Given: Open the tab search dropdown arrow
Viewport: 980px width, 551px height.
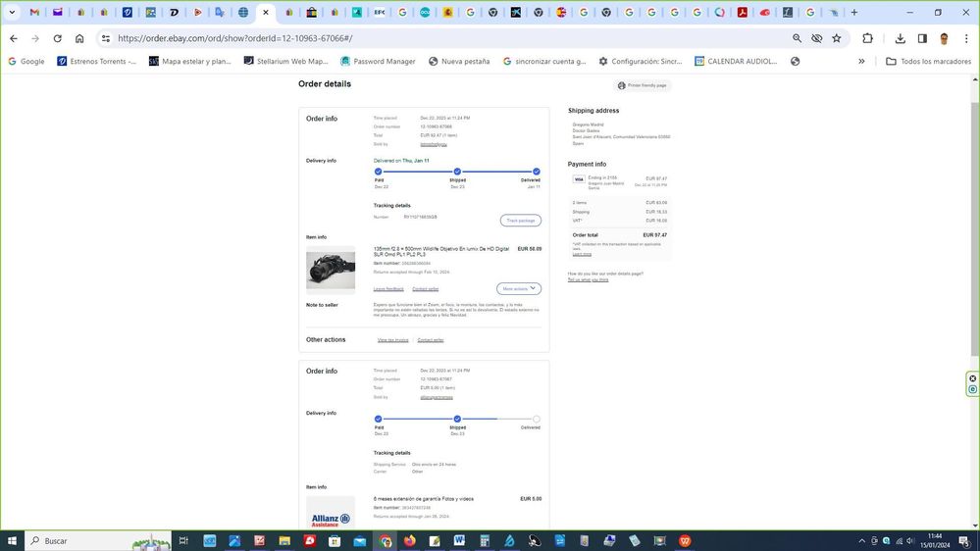Looking at the screenshot, I should (x=12, y=12).
